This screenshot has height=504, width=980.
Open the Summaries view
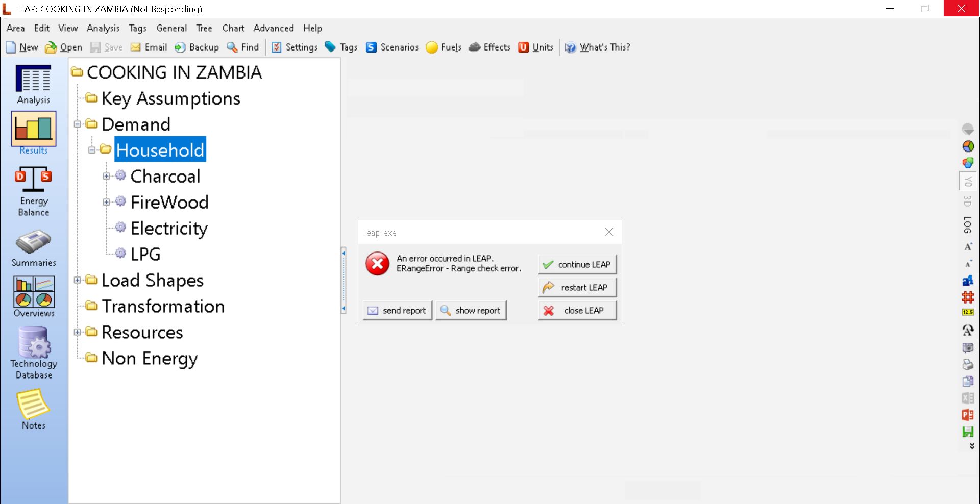pos(34,249)
